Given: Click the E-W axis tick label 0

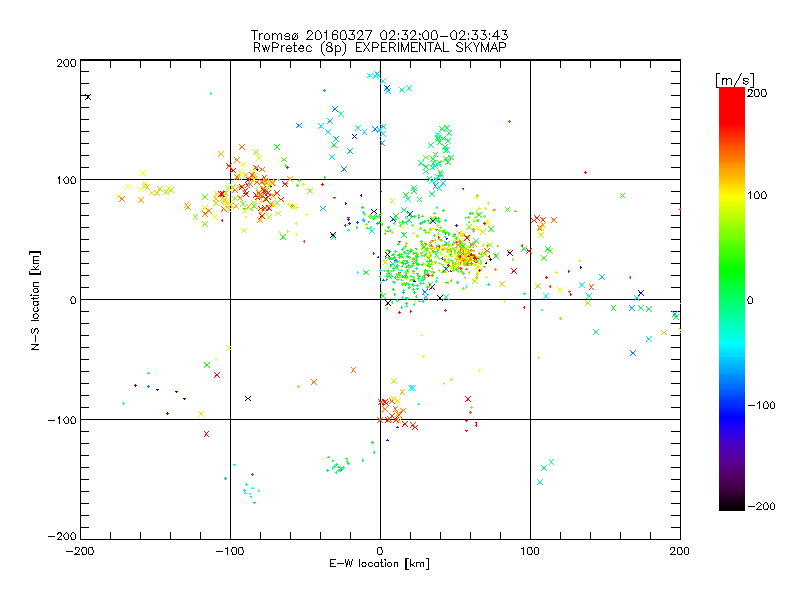Looking at the screenshot, I should pyautogui.click(x=380, y=551).
